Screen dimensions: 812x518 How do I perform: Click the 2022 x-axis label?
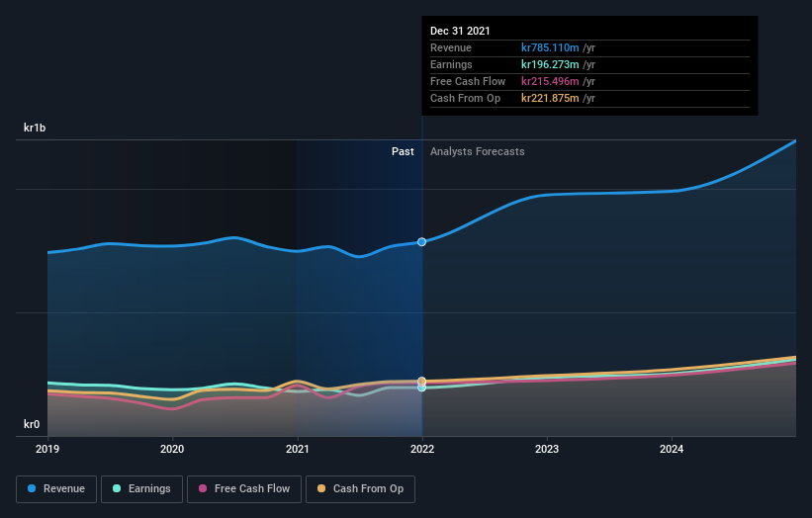(422, 449)
